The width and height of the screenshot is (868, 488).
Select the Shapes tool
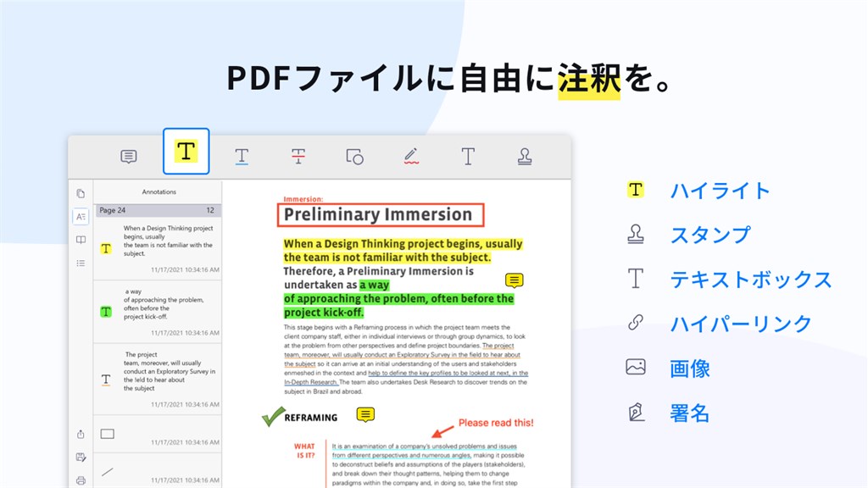tap(355, 157)
